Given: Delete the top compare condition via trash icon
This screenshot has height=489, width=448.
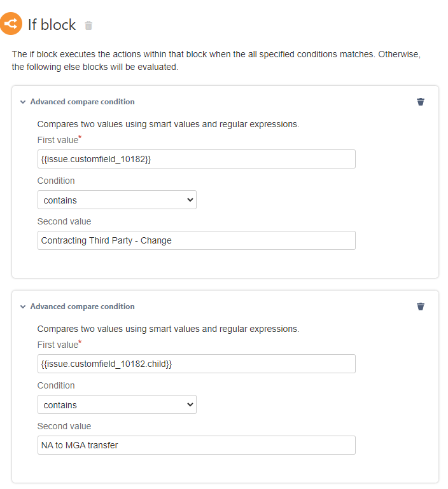Looking at the screenshot, I should click(x=420, y=102).
